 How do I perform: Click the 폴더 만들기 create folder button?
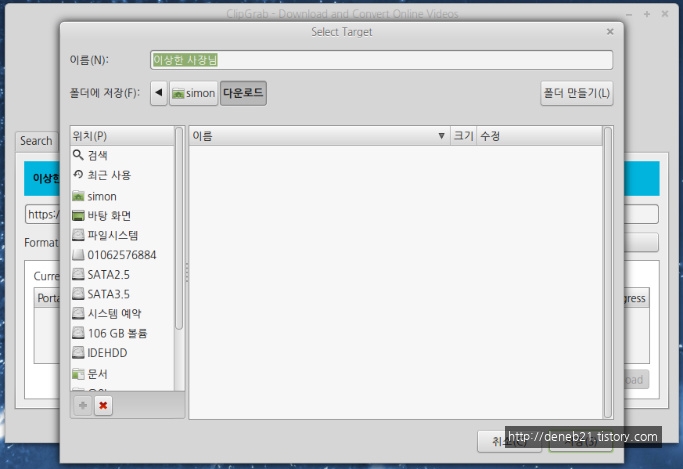pyautogui.click(x=576, y=94)
